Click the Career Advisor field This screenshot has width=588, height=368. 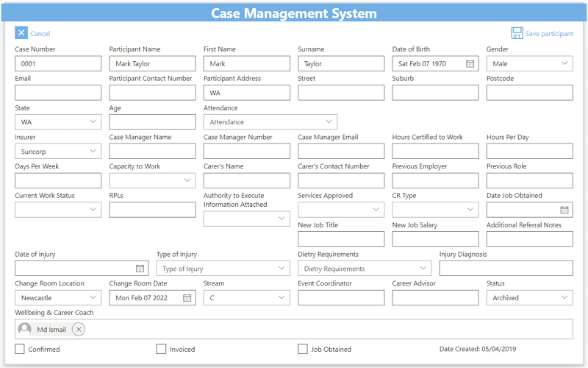pos(435,298)
